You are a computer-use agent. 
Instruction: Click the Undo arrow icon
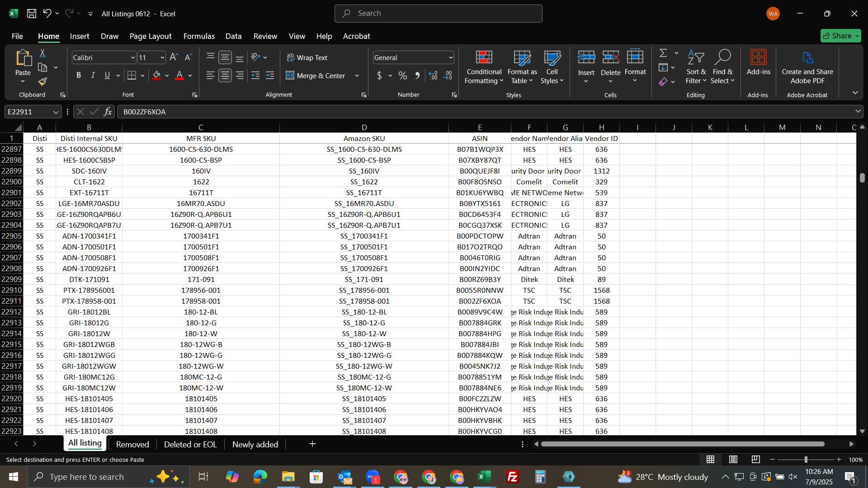[x=47, y=14]
